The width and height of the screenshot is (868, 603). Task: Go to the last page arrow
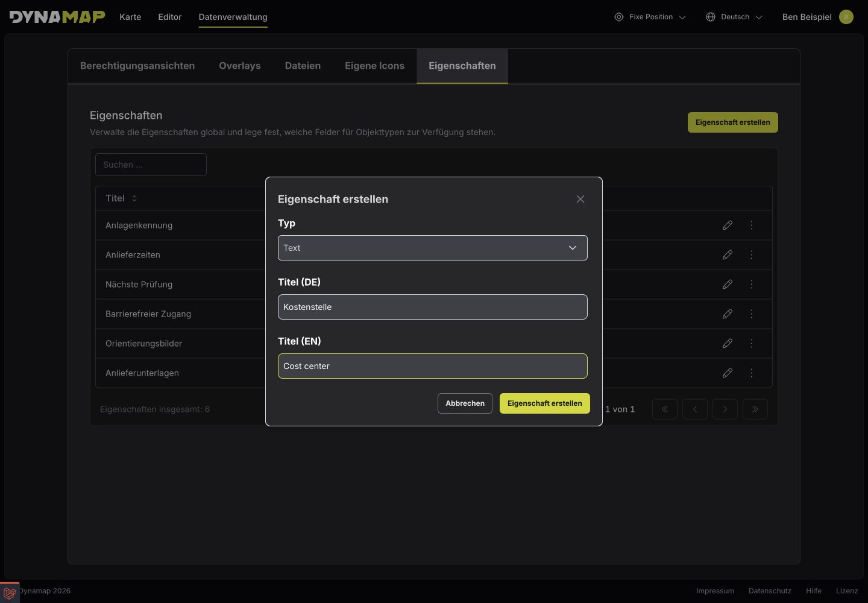755,409
